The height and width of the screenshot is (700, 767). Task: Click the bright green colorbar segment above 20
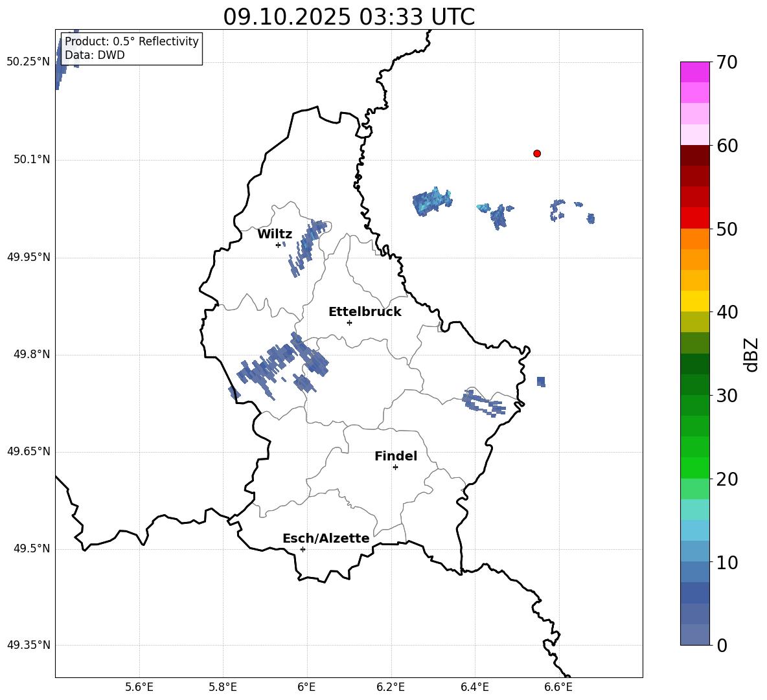click(694, 468)
